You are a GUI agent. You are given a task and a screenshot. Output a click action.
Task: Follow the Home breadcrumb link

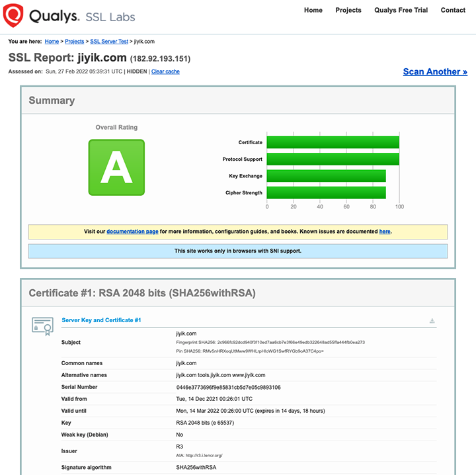[52, 41]
